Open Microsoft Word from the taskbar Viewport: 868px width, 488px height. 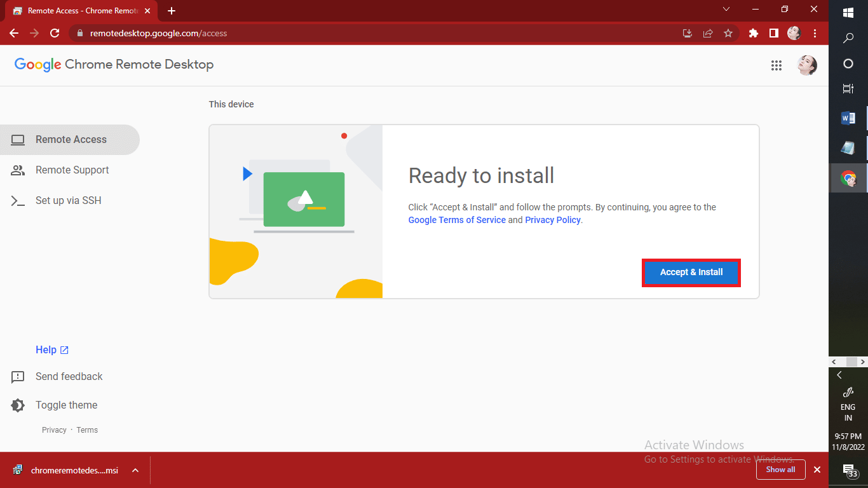click(848, 118)
